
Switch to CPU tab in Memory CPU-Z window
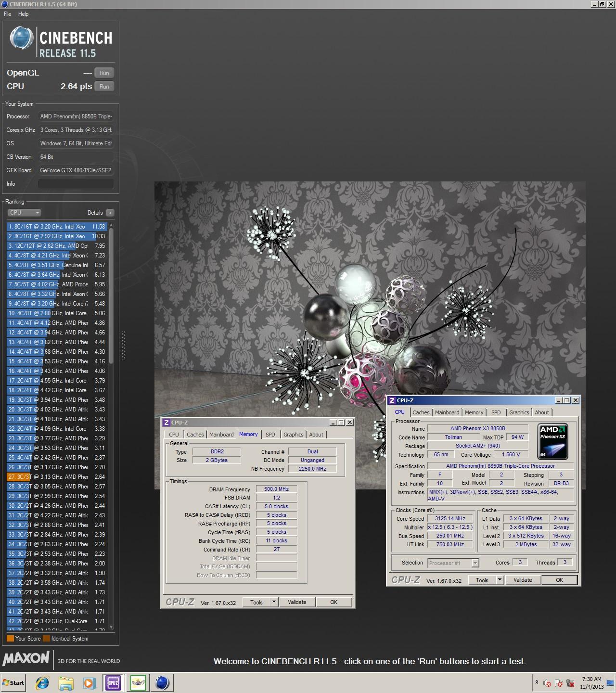[174, 435]
